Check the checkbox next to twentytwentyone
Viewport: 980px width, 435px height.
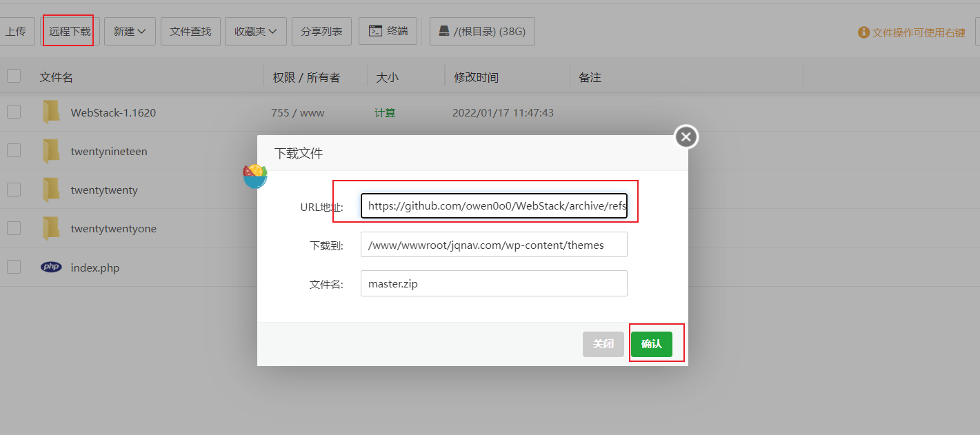click(x=14, y=228)
